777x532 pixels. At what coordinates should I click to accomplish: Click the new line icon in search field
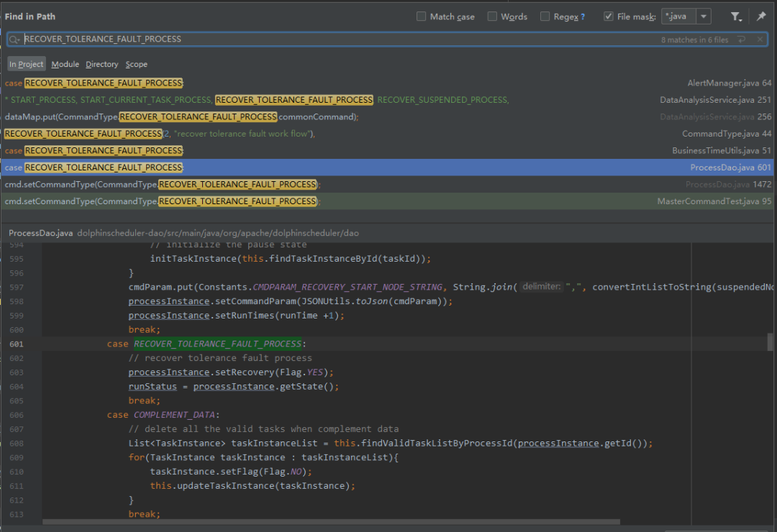pyautogui.click(x=742, y=40)
